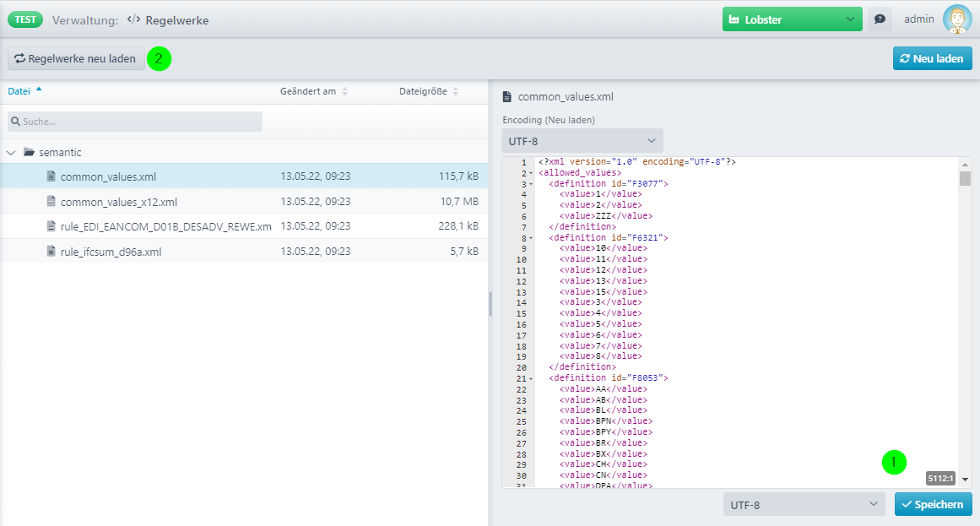This screenshot has width=980, height=526.
Task: Click the editor scrollbar down arrow
Action: pos(965,478)
